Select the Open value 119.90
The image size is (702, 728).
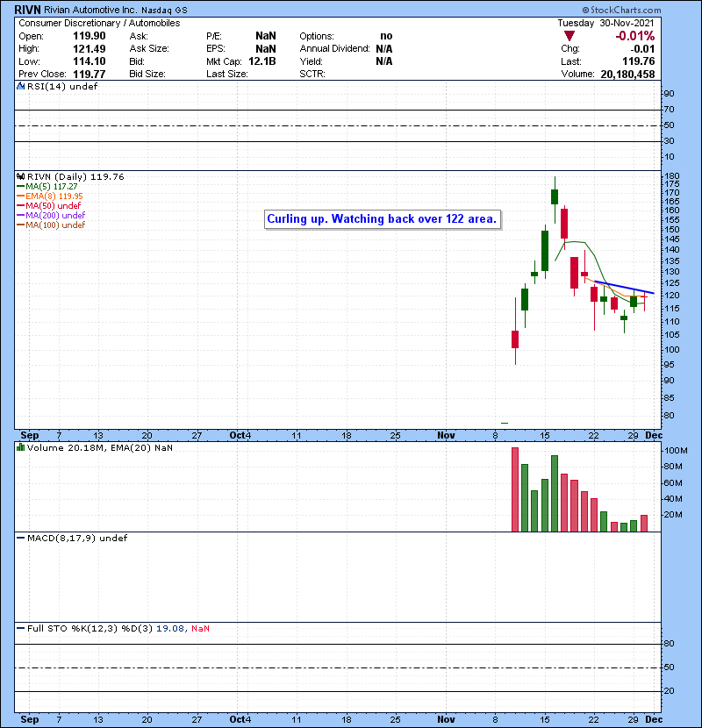(x=90, y=36)
